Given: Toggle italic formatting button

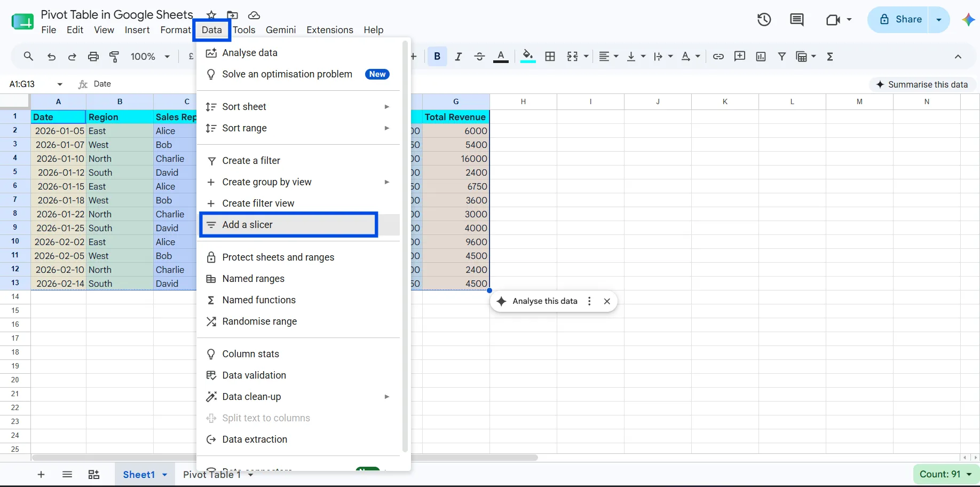Looking at the screenshot, I should tap(458, 57).
